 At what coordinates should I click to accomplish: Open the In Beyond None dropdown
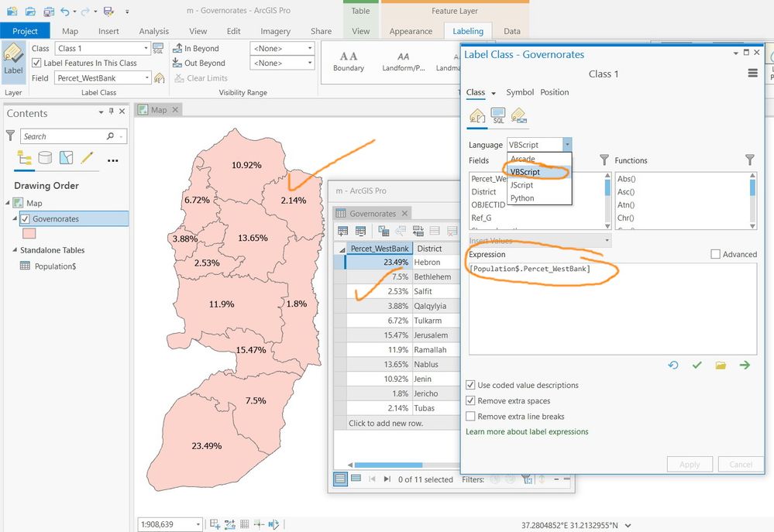click(309, 48)
